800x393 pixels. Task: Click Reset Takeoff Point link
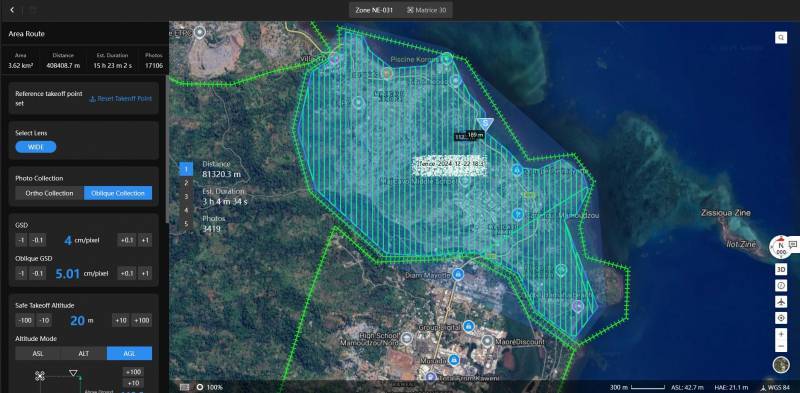[x=120, y=99]
